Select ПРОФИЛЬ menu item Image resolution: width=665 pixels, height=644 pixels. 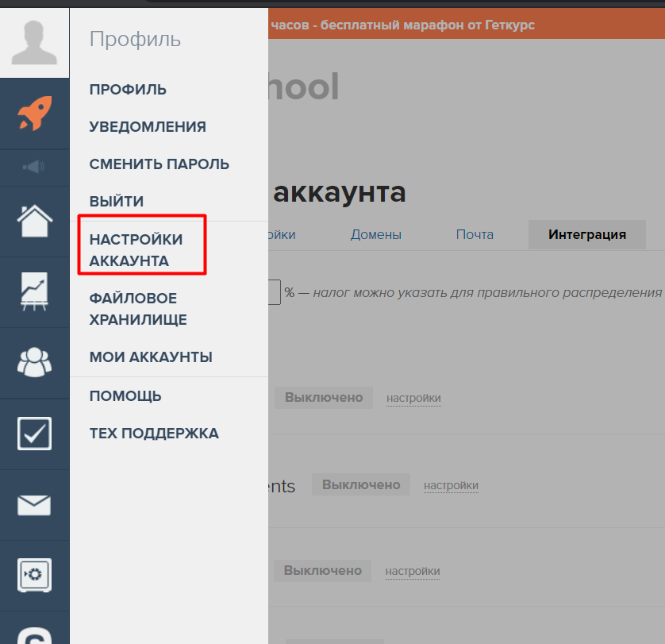pos(128,90)
